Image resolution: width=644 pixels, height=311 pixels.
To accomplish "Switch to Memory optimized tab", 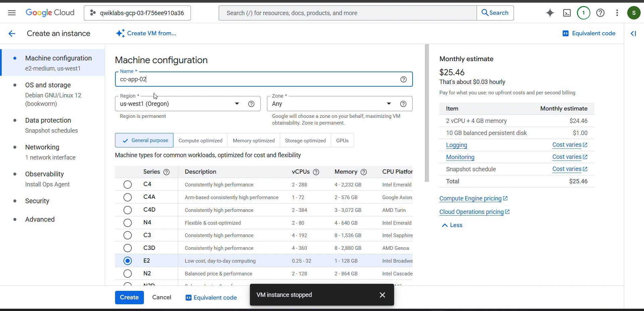I will 254,140.
